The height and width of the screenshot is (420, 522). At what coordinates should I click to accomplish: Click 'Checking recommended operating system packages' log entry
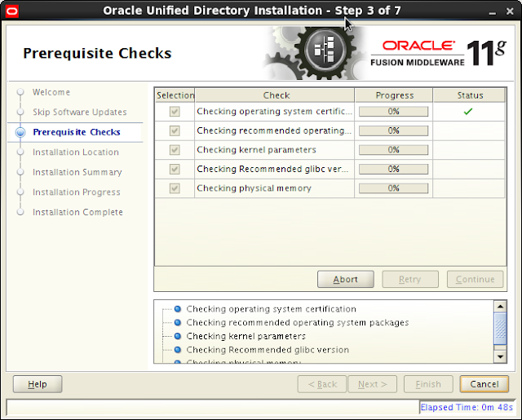(298, 323)
